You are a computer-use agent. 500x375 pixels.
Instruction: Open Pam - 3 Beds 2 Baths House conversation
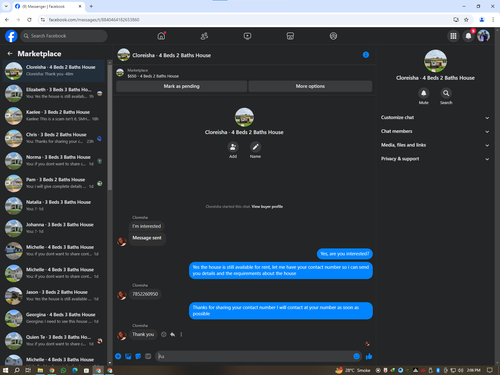coord(54,183)
